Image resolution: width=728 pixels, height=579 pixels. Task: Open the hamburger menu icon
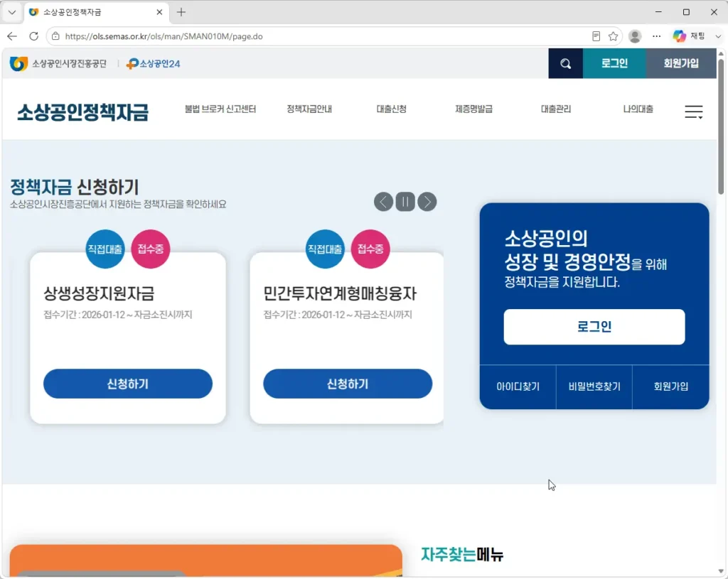pos(694,112)
